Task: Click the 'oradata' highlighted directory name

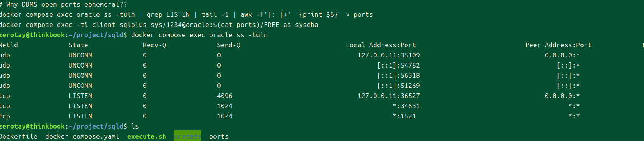Action: (x=188, y=136)
